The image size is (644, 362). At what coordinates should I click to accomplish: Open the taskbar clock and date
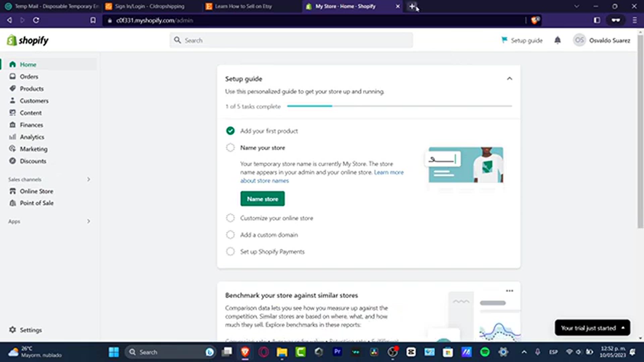(x=613, y=352)
